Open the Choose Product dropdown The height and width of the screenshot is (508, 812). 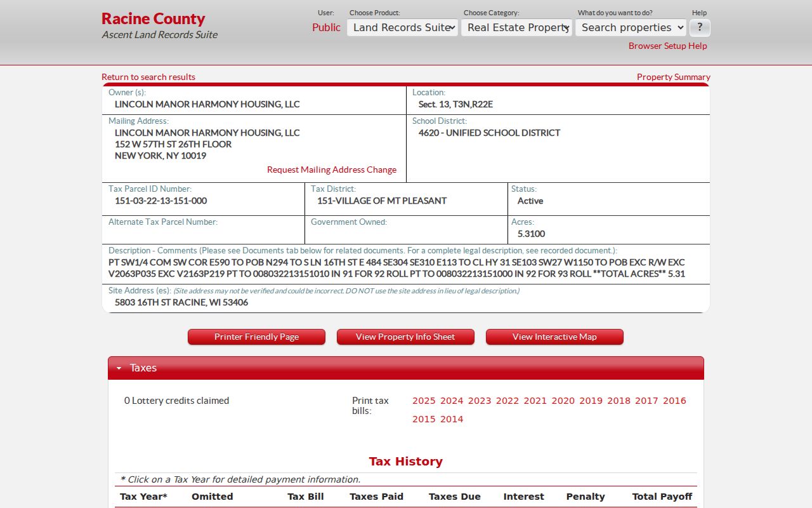402,27
